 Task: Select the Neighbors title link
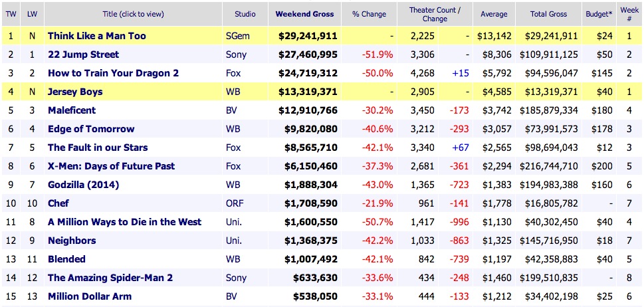point(72,241)
